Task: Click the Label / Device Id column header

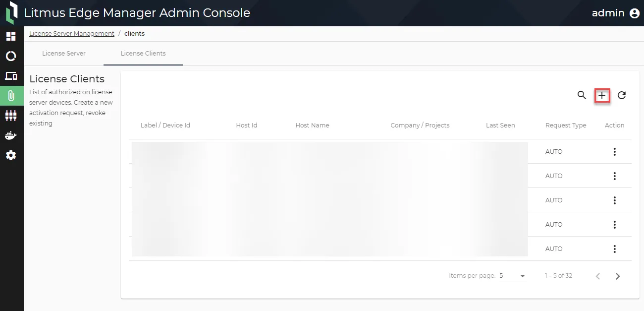Action: point(165,125)
